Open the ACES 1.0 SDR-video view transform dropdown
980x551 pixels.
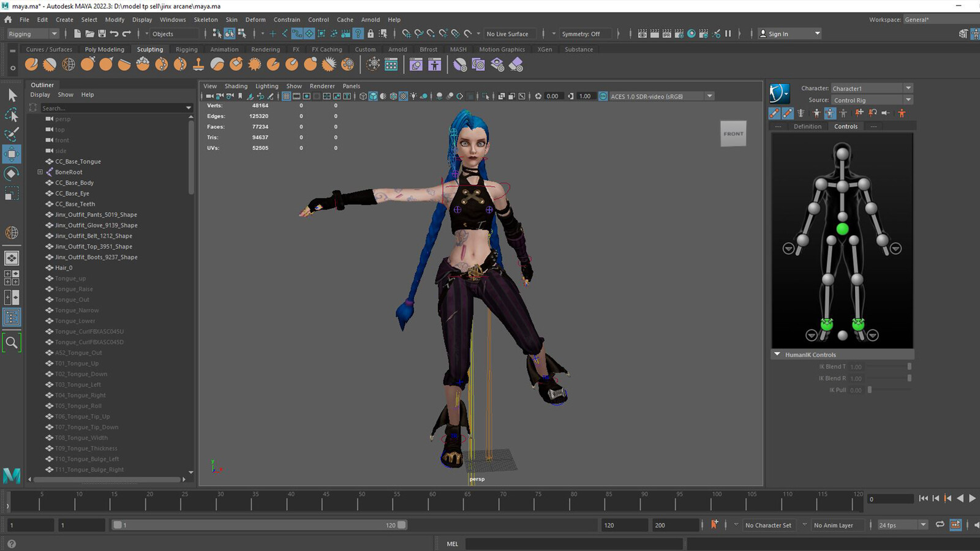click(x=661, y=96)
